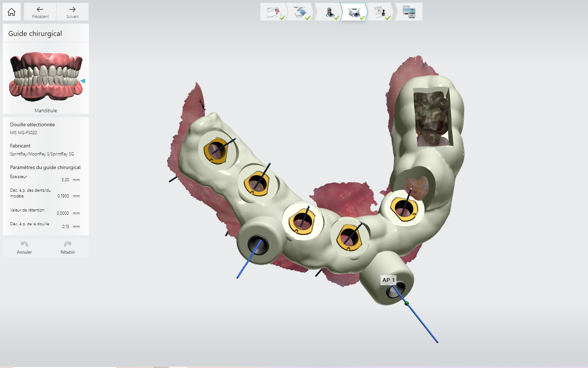Screen dimensions: 588x368
Task: Edit the Valeur de rétention field
Action: [x=63, y=213]
